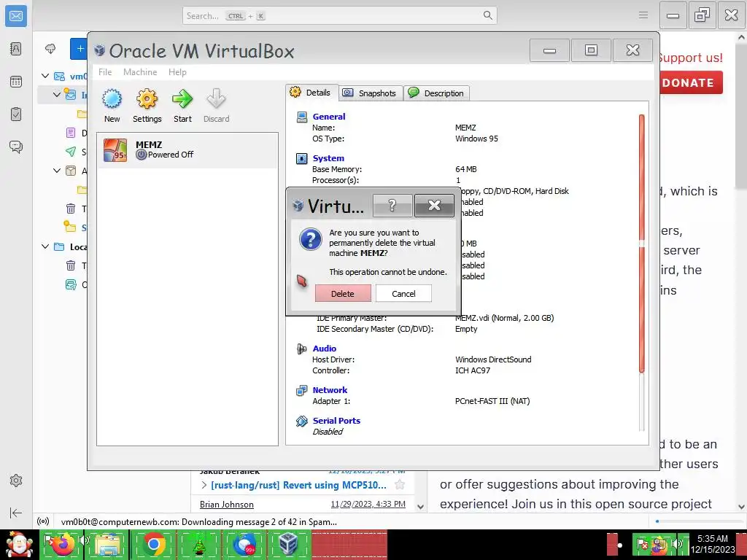Open the Calendar space icon
The width and height of the screenshot is (747, 560).
tap(16, 82)
